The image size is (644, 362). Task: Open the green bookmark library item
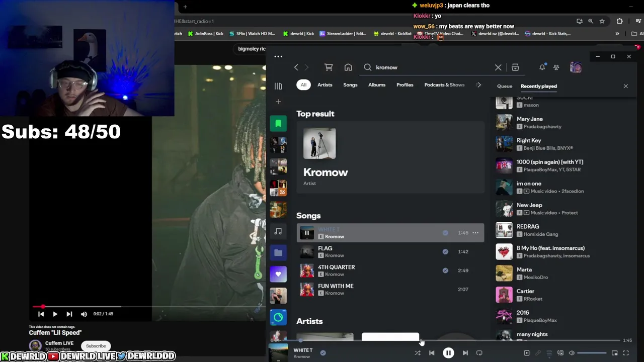tap(278, 123)
